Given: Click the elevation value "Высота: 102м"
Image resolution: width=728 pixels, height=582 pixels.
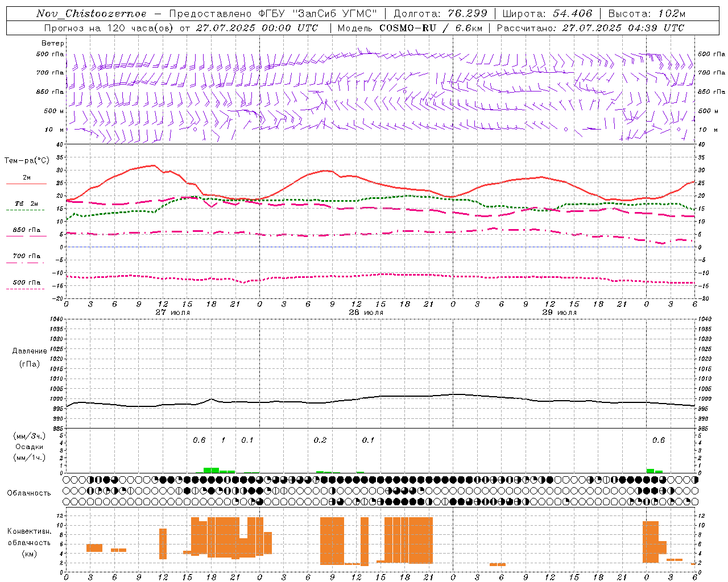Looking at the screenshot, I should [647, 14].
